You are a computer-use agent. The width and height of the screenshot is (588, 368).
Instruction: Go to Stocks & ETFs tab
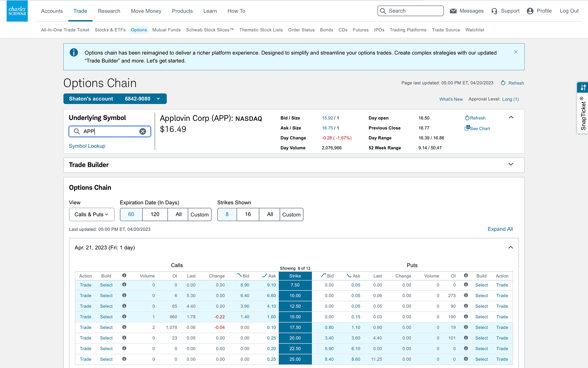coord(110,30)
